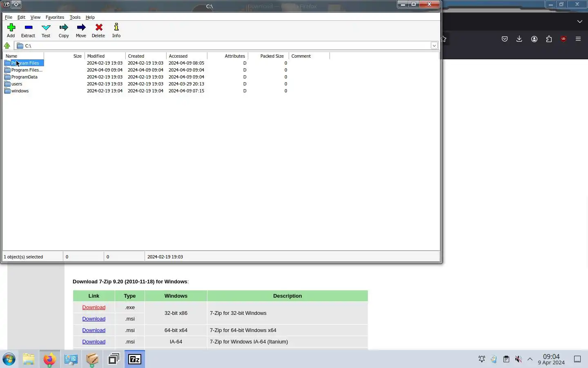Sort by Size column header

pyautogui.click(x=64, y=56)
